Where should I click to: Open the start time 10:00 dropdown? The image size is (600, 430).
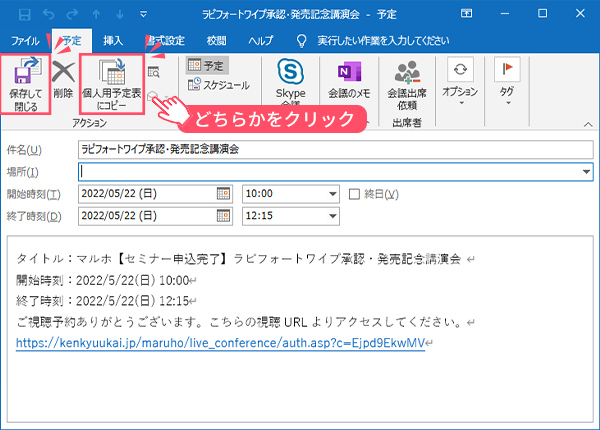[x=333, y=194]
